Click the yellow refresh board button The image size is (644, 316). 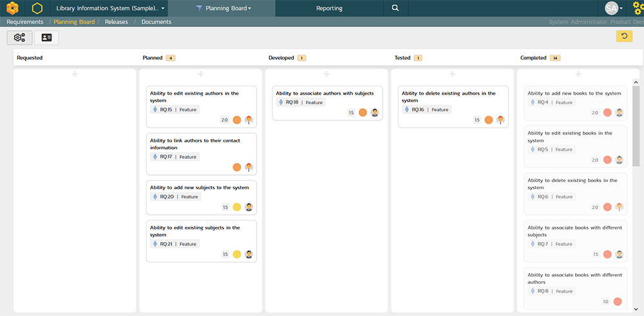[623, 37]
